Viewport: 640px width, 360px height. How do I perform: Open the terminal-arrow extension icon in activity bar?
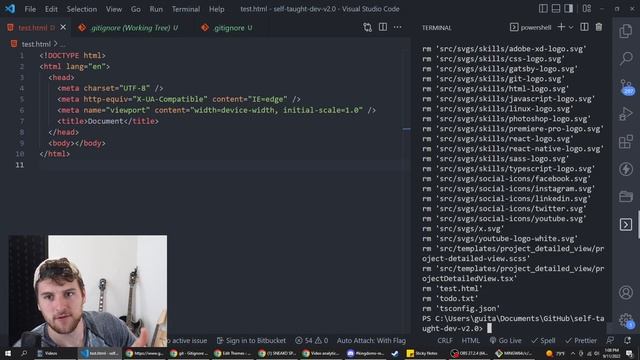pos(626,224)
